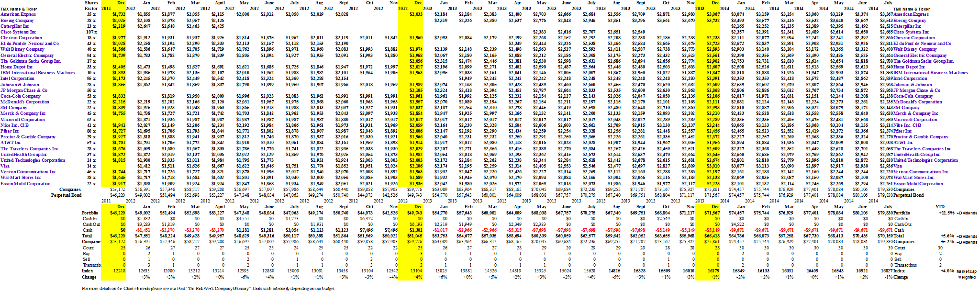Select Microsoft Corporation on the right side
Image resolution: width=980 pixels, height=292 pixels.
pos(915,119)
